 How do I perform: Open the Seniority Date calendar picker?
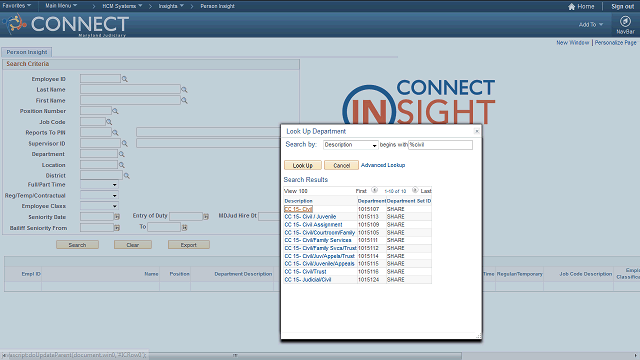pyautogui.click(x=117, y=217)
